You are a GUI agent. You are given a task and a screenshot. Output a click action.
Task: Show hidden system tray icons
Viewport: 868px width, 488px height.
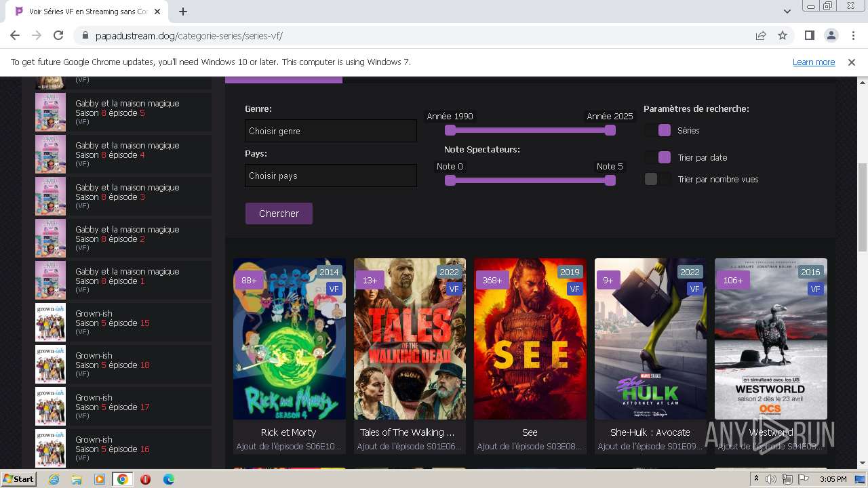(x=756, y=479)
